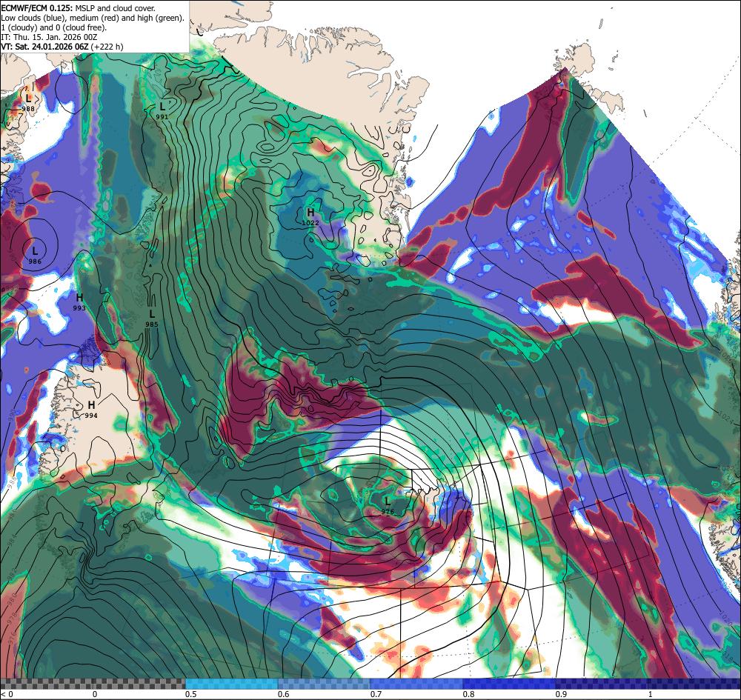Click the checkered gray legend segment
Image resolution: width=741 pixels, height=700 pixels.
[x=93, y=684]
